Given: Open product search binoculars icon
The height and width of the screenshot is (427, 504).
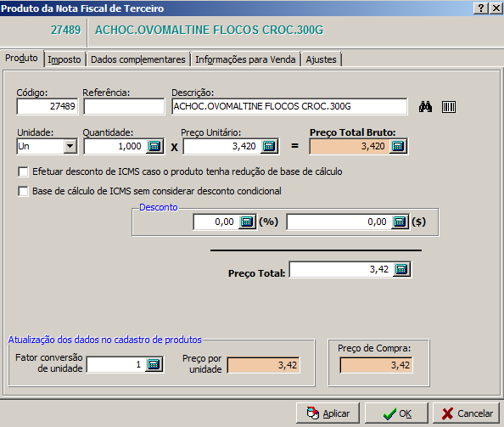Looking at the screenshot, I should 425,107.
